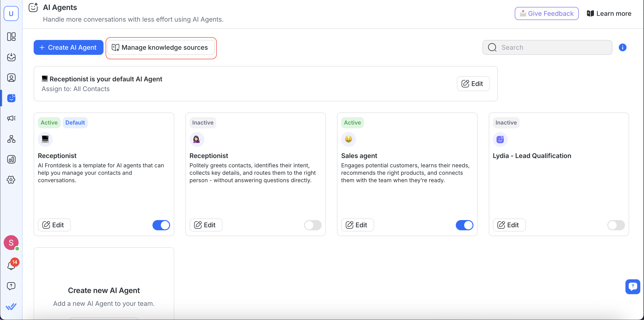
Task: Select the AI Agents sidebar icon
Action: click(x=11, y=98)
